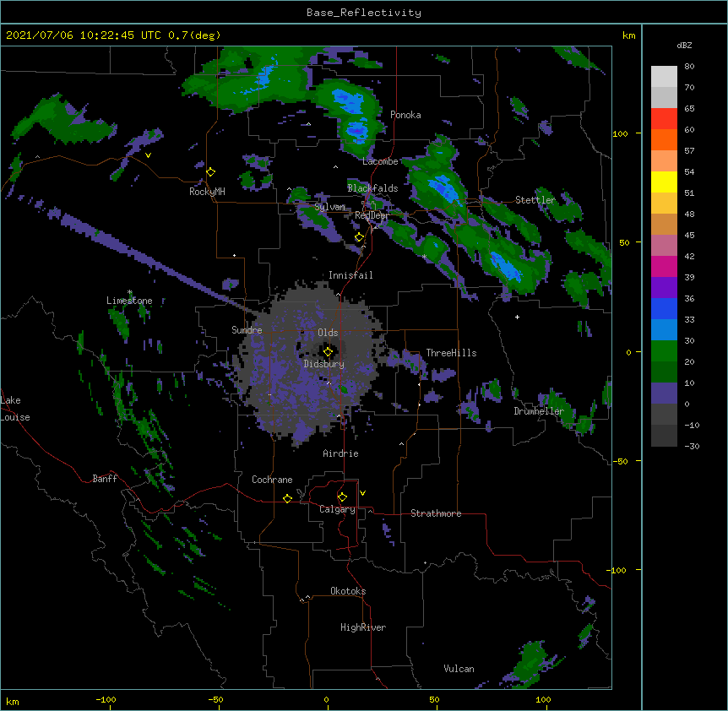Choose the purple 36-39 dBZ legend swatch

664,288
